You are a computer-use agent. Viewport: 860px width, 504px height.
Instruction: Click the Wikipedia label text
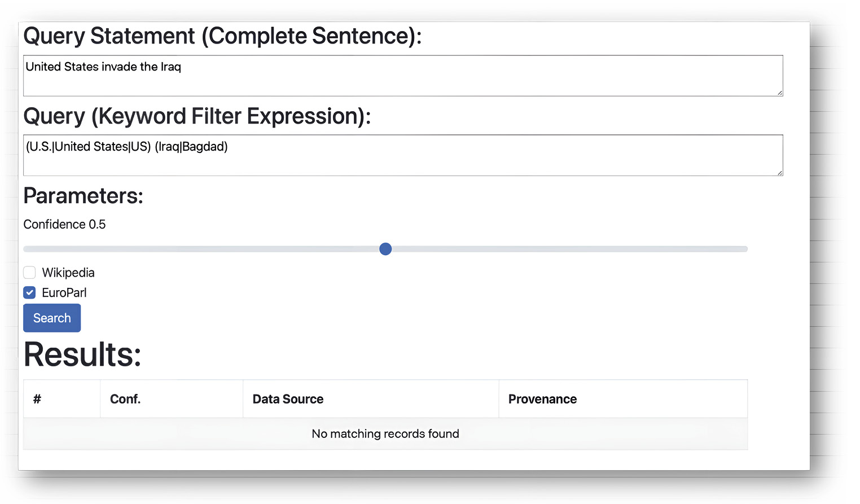click(68, 273)
